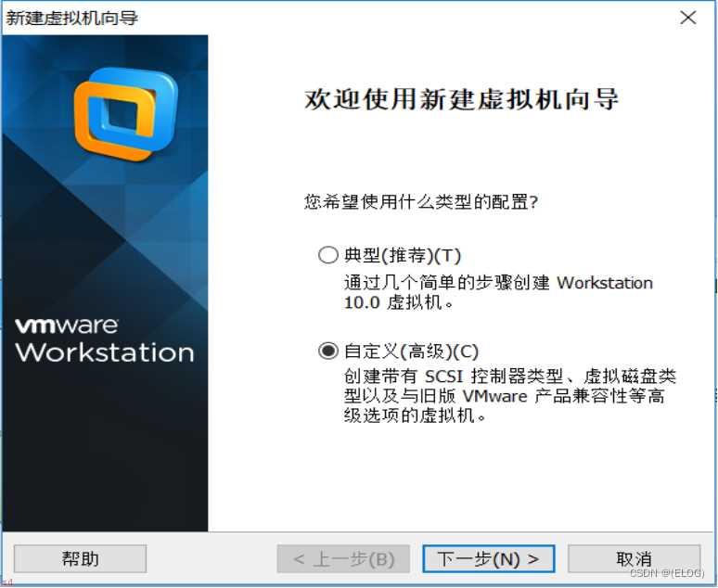
Task: Select the 自定义(高级) radio button
Action: coord(327,351)
